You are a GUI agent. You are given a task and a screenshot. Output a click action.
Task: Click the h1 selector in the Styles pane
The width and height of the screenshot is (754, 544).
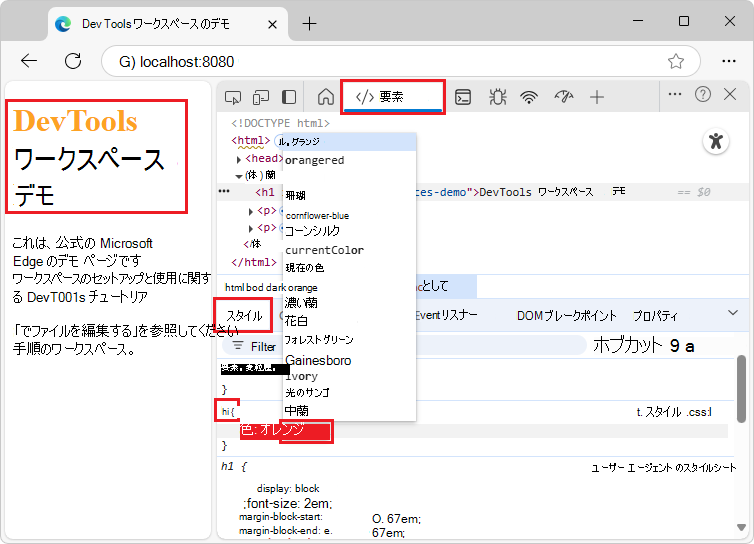click(226, 411)
